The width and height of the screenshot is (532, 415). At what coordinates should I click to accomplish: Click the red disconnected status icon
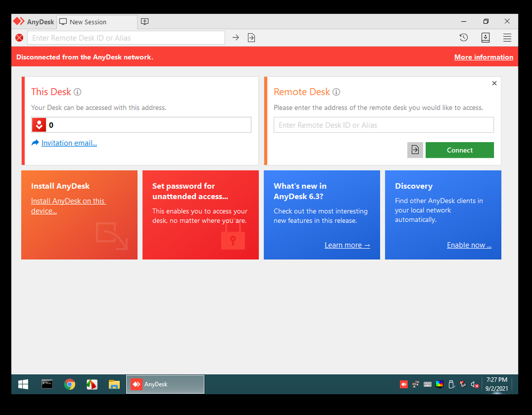19,38
